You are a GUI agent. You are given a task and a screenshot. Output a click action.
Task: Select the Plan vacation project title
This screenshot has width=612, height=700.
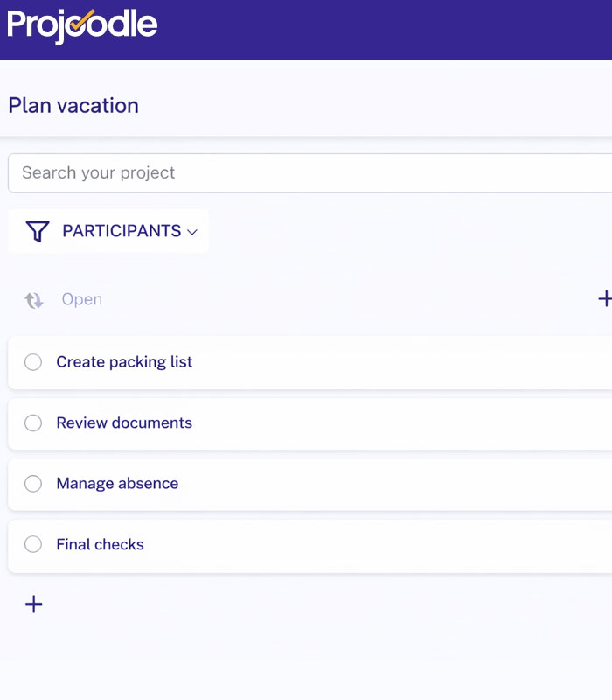click(x=73, y=105)
